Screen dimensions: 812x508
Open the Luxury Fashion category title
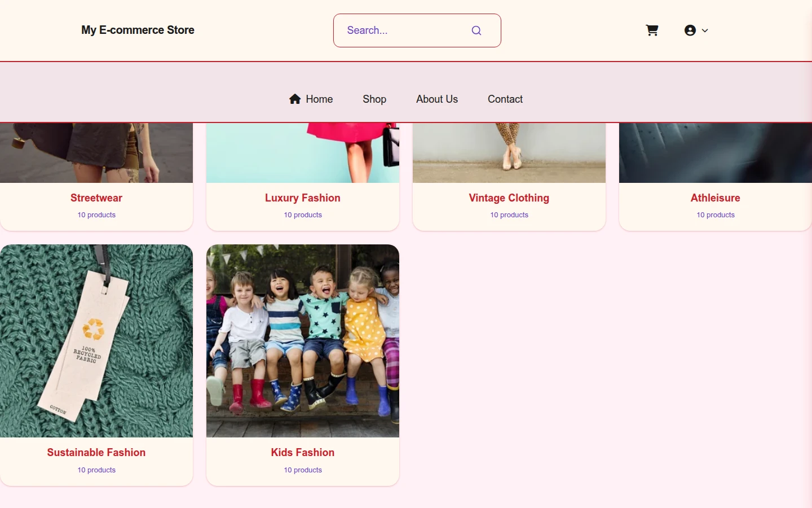point(303,198)
